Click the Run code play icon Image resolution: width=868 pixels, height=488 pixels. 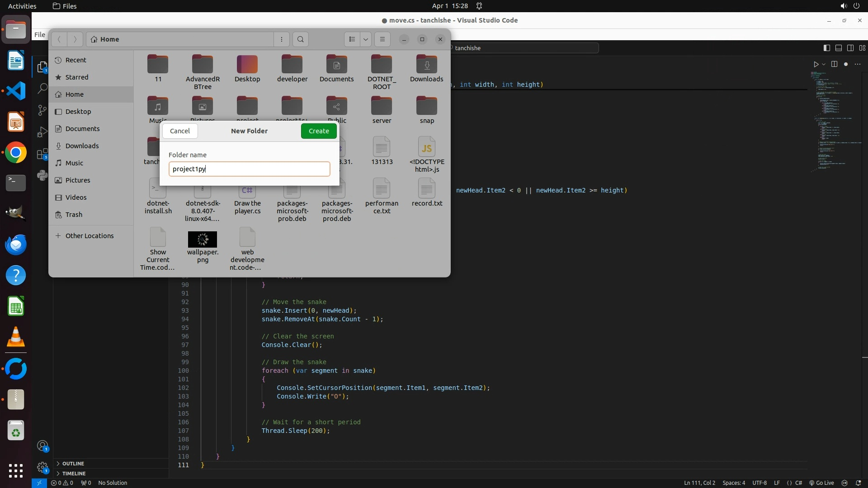[x=816, y=64]
